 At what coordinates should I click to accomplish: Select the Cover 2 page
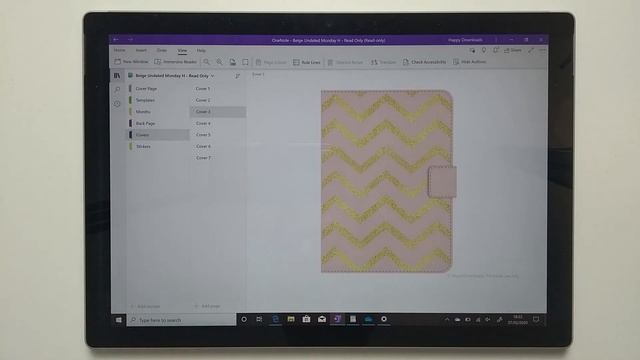(x=218, y=100)
